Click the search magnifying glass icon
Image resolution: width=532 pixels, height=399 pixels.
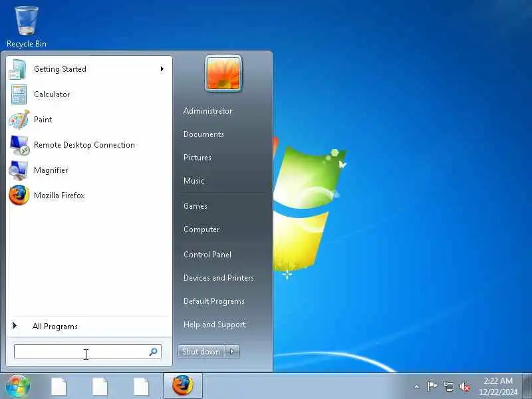154,352
